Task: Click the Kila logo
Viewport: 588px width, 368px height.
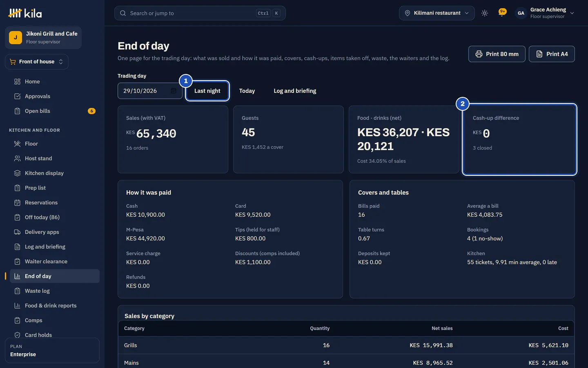Action: [x=25, y=13]
